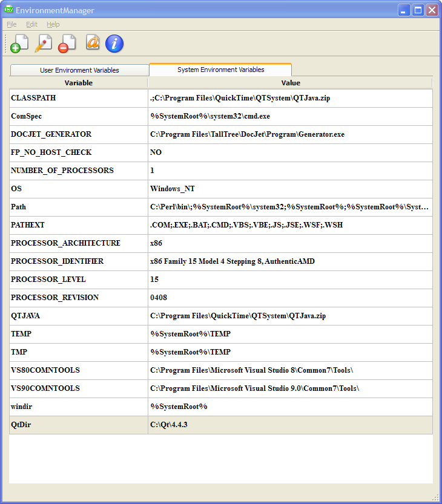442x504 pixels.
Task: Open the File menu
Action: [x=12, y=24]
